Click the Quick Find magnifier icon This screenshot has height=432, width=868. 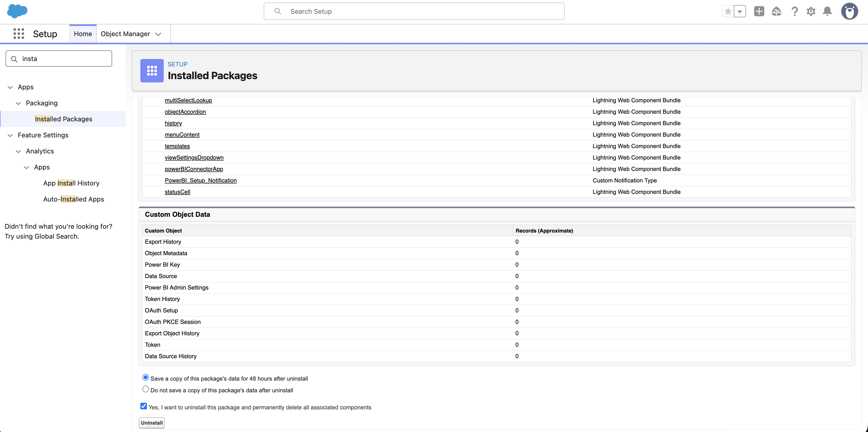[x=14, y=59]
